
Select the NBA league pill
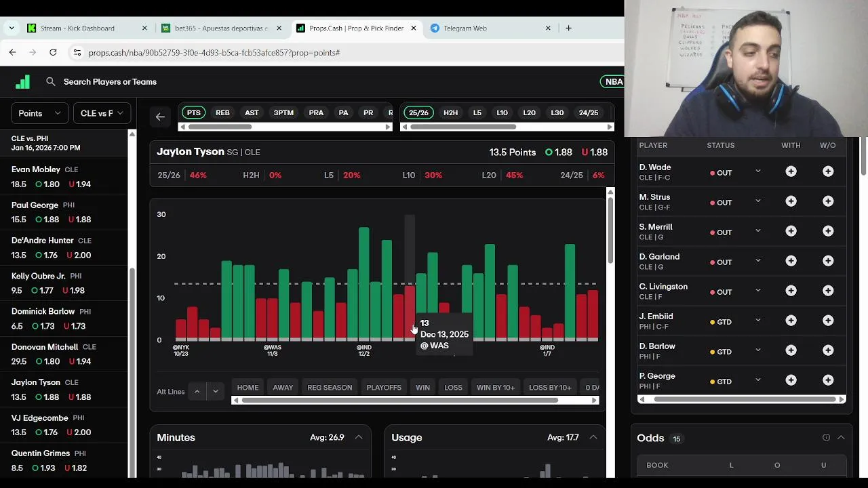pyautogui.click(x=612, y=81)
